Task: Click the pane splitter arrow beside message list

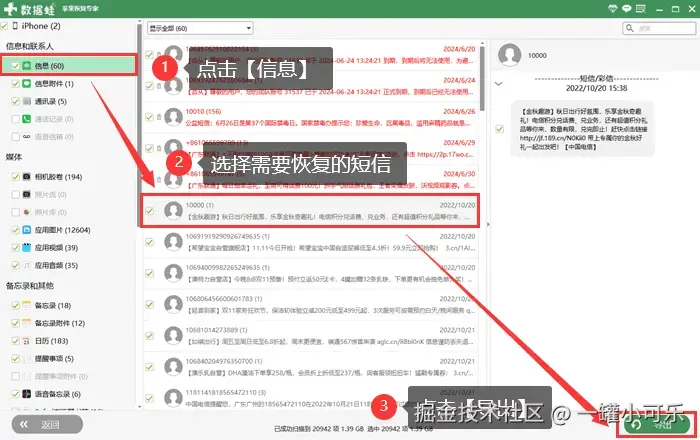Action: (488, 224)
